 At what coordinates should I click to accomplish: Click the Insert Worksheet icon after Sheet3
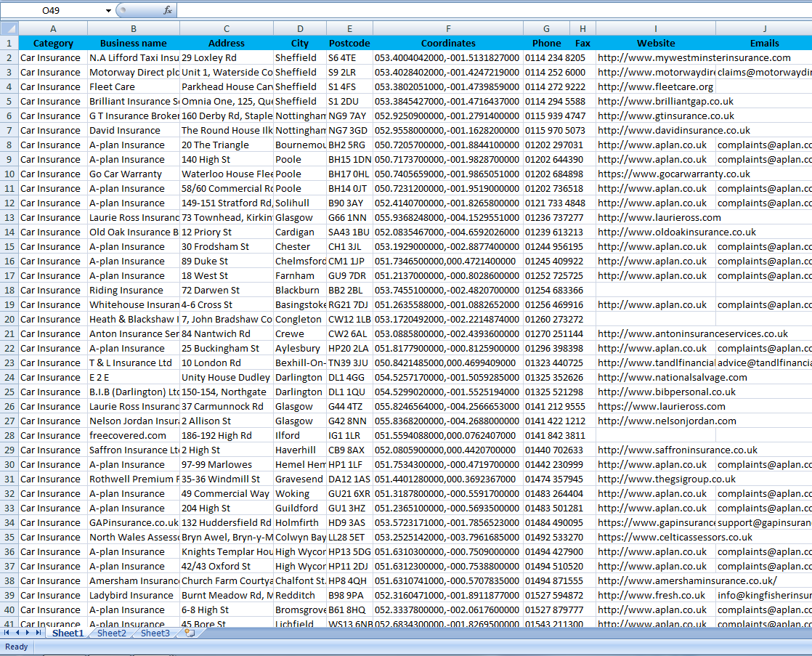coord(190,633)
